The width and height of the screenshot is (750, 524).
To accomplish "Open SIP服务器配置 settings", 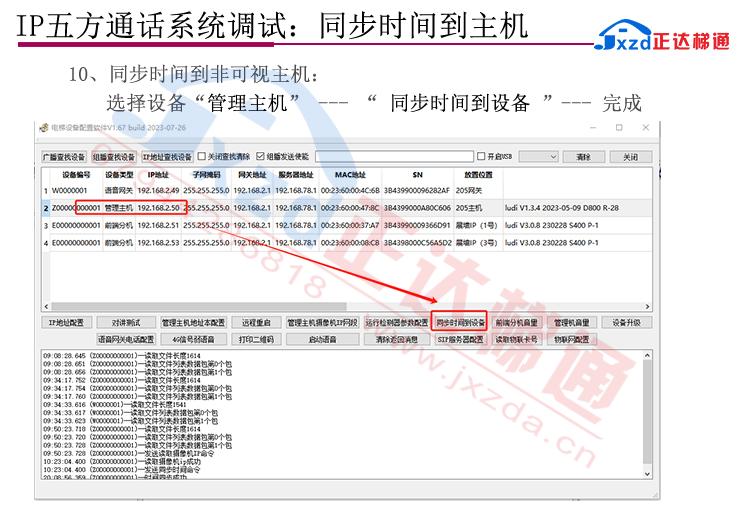I will pos(461,339).
